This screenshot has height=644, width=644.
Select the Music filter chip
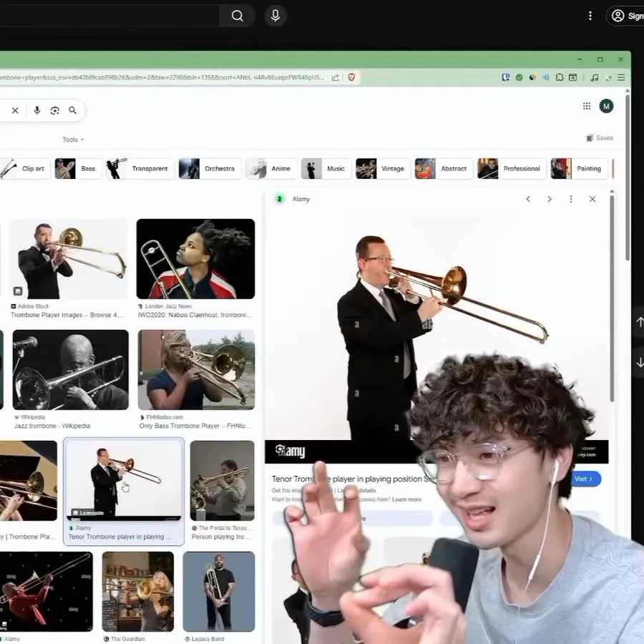coord(326,168)
